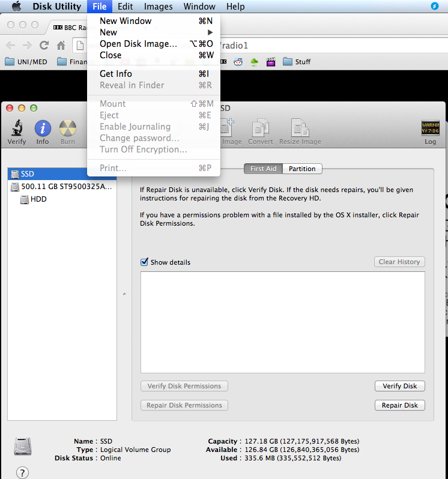Open the UNI/MED bookmarks folder
Screen dimensions: 448x479
tap(26, 62)
